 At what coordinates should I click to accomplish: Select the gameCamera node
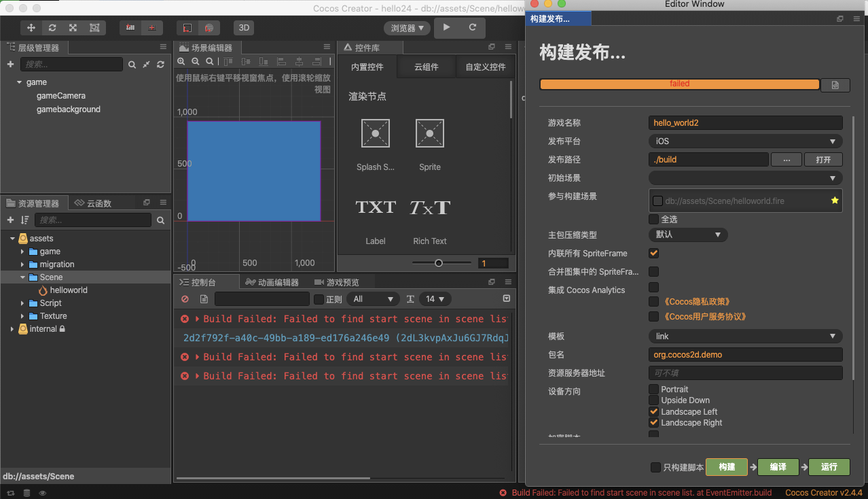tap(61, 96)
